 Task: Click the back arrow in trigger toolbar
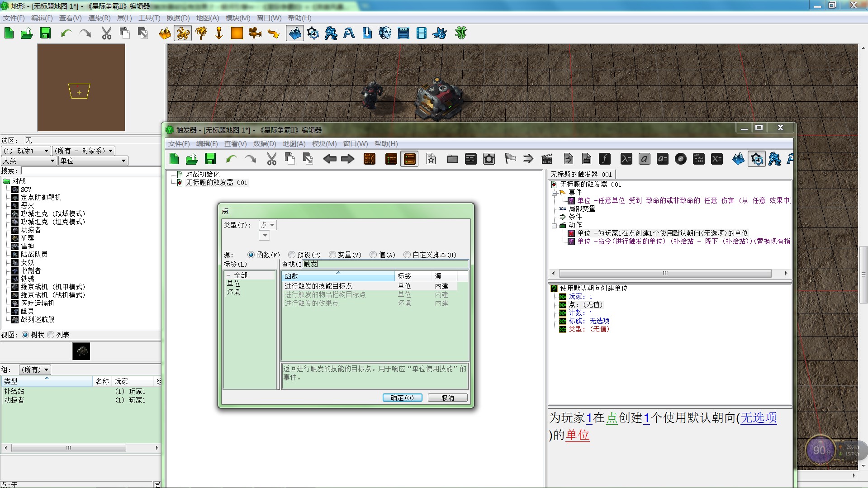point(330,159)
